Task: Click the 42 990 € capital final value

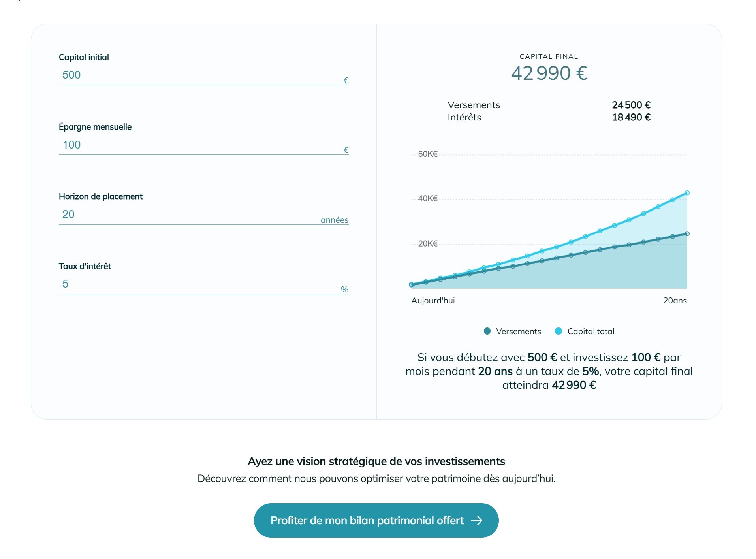Action: point(549,73)
